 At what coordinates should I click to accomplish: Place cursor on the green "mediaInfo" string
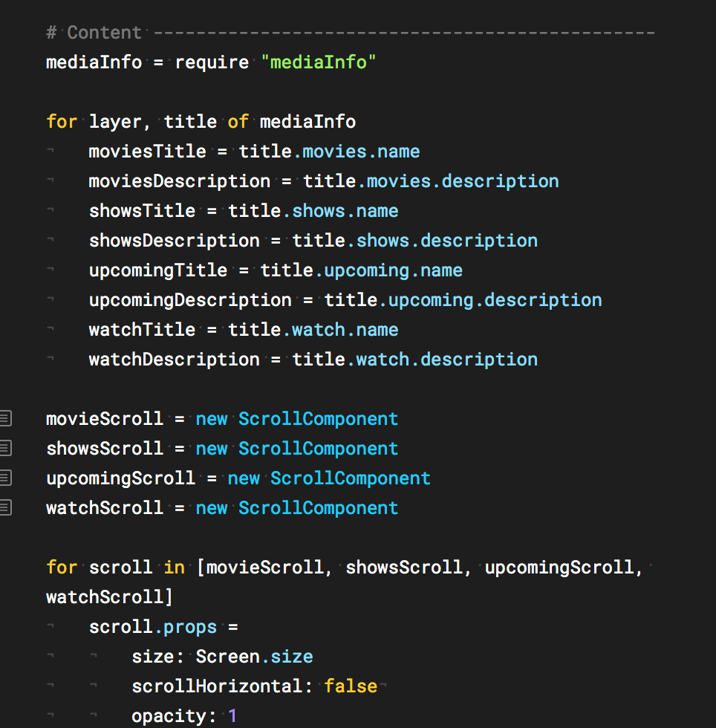pyautogui.click(x=319, y=62)
